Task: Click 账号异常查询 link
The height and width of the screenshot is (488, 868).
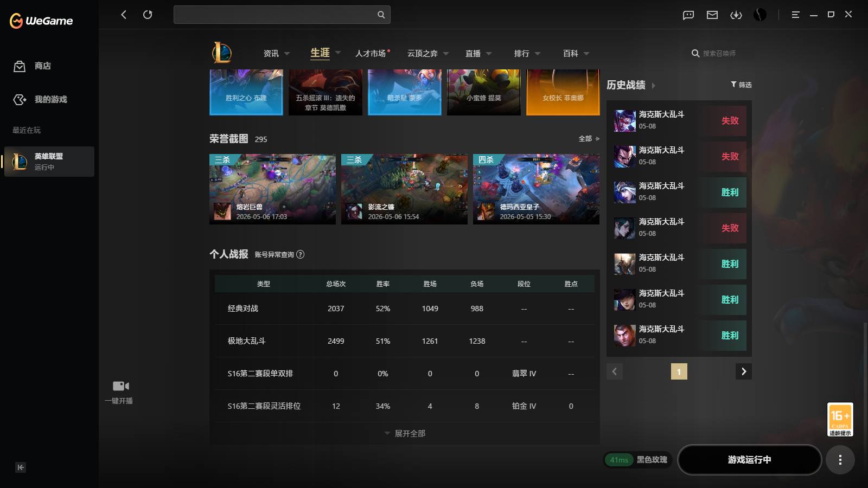Action: pyautogui.click(x=275, y=254)
